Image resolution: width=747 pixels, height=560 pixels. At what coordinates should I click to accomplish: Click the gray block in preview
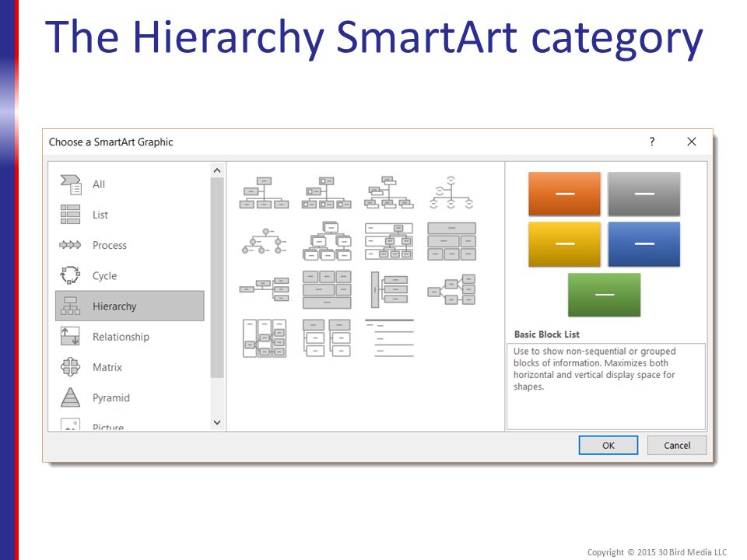click(x=644, y=194)
